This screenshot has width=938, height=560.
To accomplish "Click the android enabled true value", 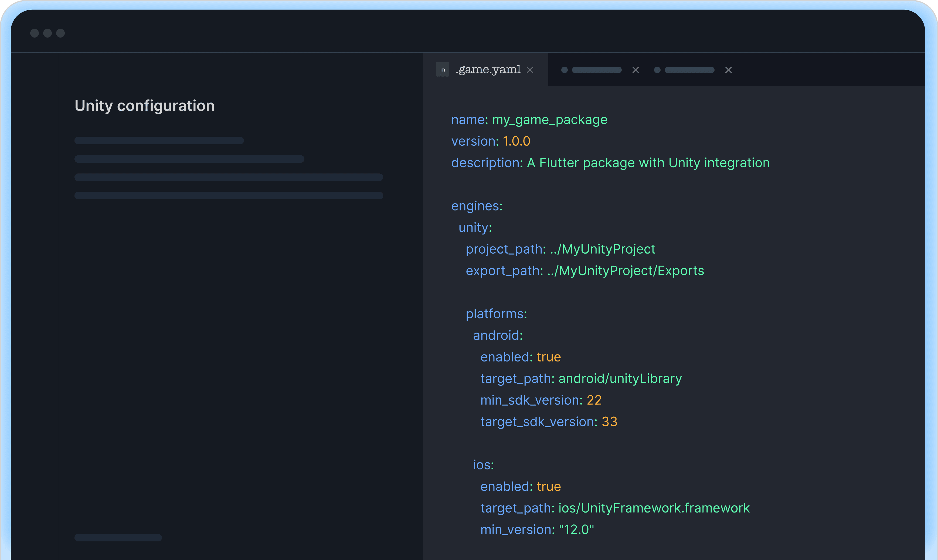I will 548,357.
